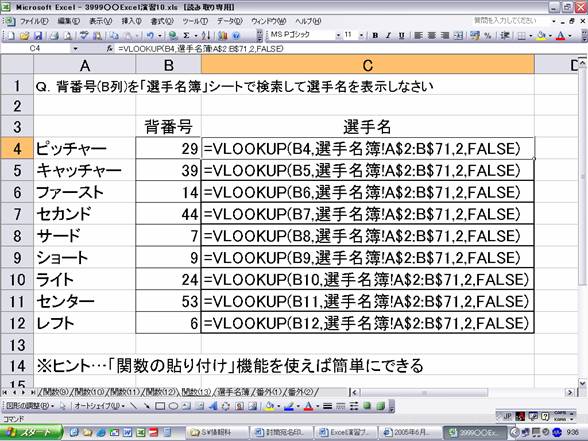This screenshot has height=441, width=588.
Task: Toggle Underline formatting
Action: tap(402, 36)
